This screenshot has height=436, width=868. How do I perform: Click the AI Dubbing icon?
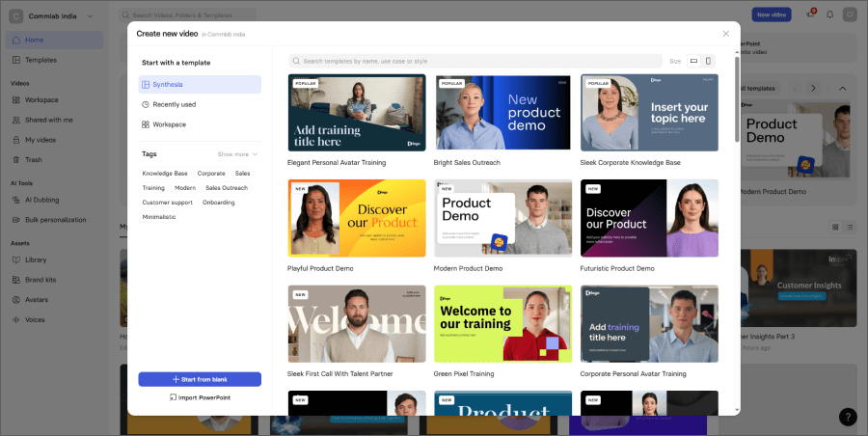16,200
